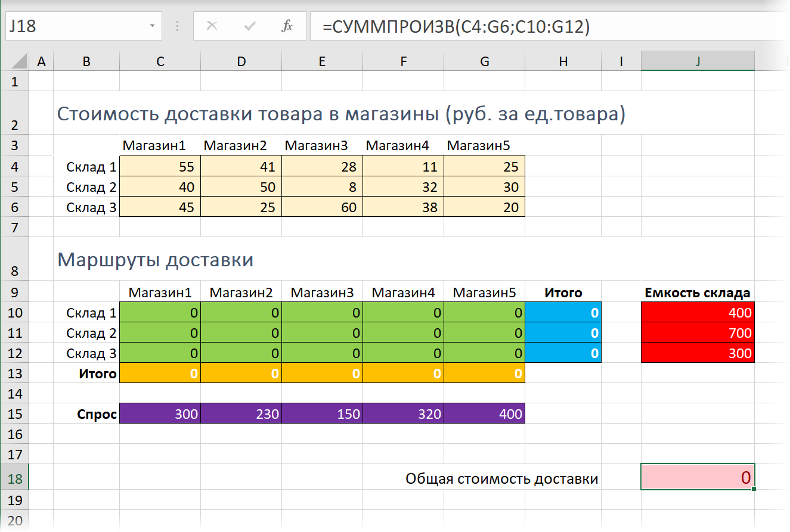Click orange Итого cell under Магазин1
The height and width of the screenshot is (532, 790).
[x=160, y=373]
